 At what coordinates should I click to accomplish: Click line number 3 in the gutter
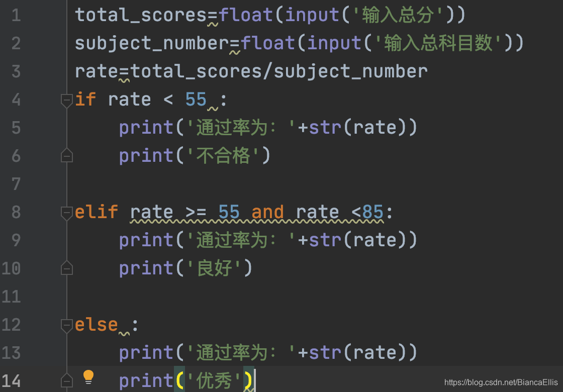pos(16,71)
